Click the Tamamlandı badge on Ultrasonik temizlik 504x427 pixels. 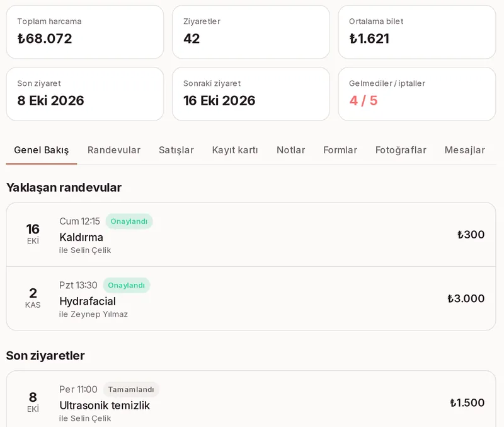click(x=131, y=389)
